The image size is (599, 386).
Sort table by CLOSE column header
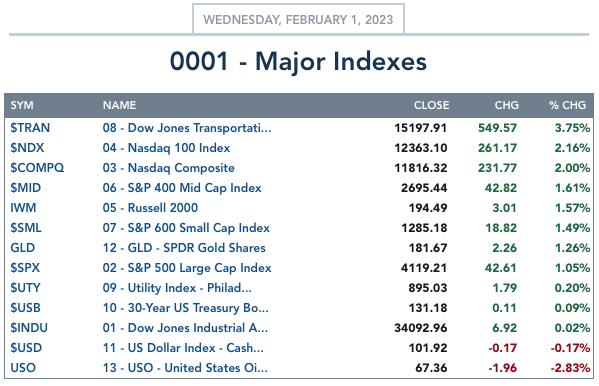(x=431, y=105)
